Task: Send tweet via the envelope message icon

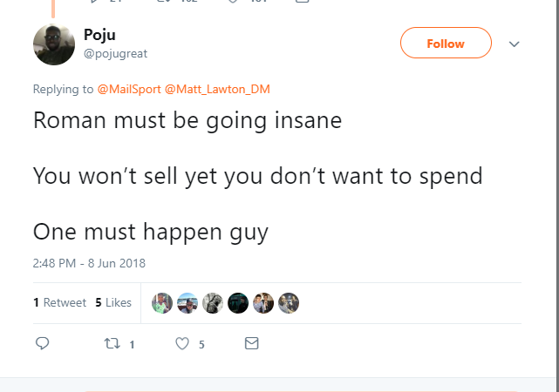Action: (252, 343)
